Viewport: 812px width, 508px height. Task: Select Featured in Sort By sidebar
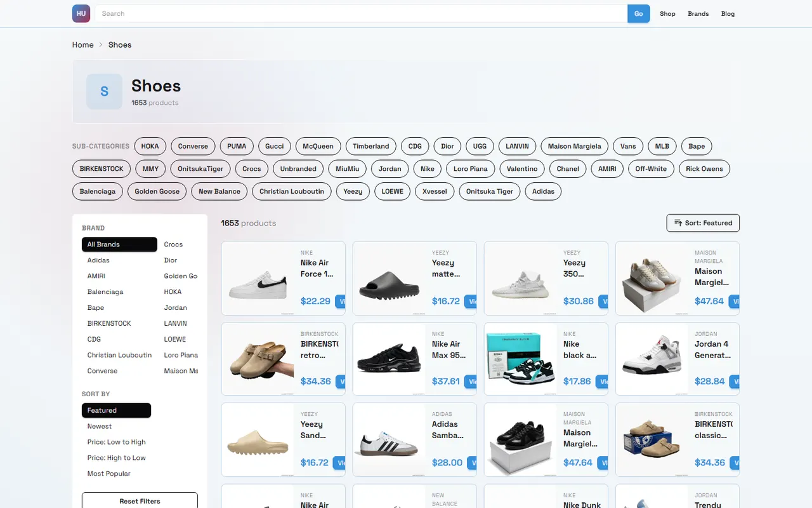(x=116, y=410)
